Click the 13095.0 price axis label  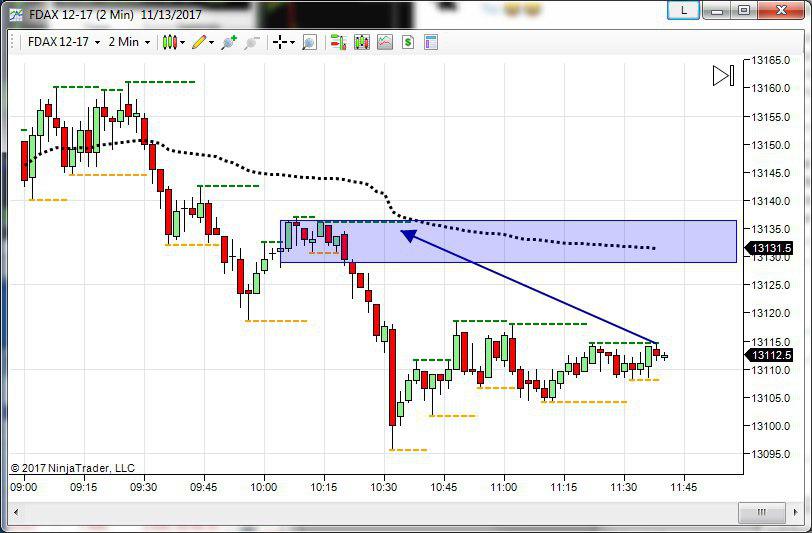point(771,454)
